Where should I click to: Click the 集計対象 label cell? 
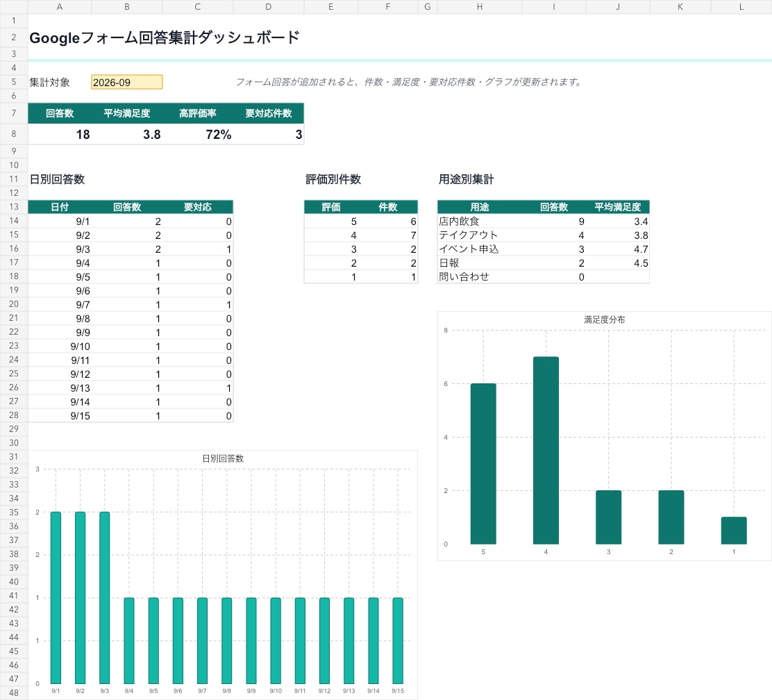pos(49,82)
